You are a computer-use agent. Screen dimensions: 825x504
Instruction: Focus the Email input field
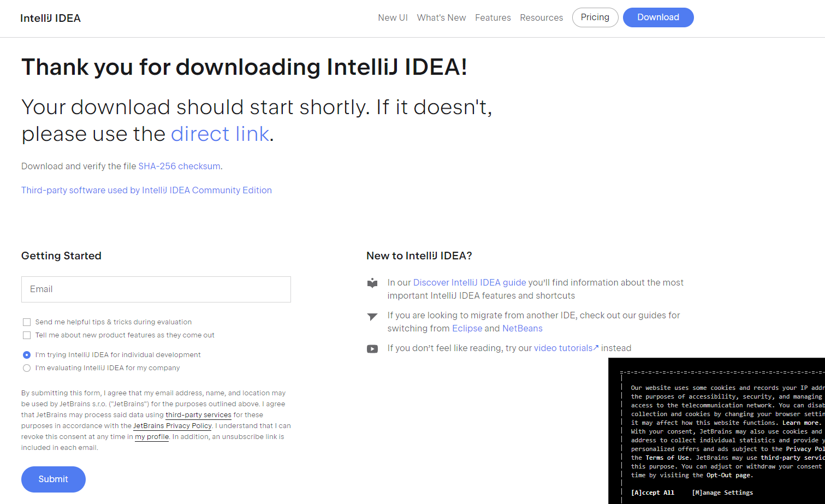coord(156,289)
